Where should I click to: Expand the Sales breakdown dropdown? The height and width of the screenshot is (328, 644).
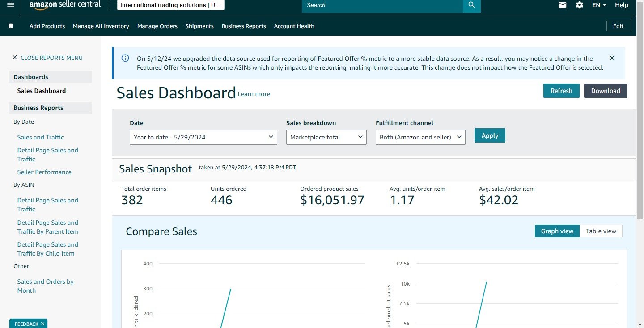tap(326, 137)
